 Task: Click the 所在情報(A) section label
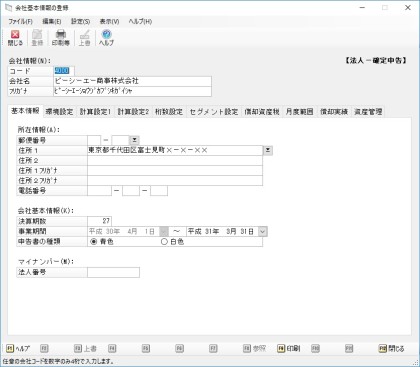pyautogui.click(x=39, y=130)
